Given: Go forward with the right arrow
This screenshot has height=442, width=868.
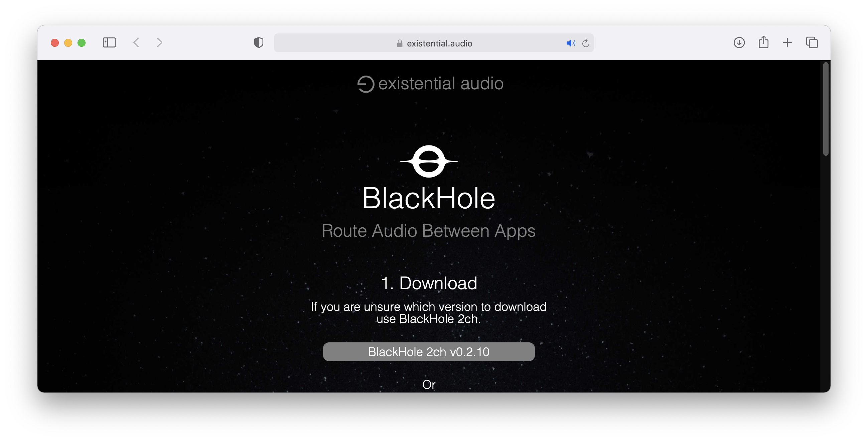Looking at the screenshot, I should (x=159, y=43).
